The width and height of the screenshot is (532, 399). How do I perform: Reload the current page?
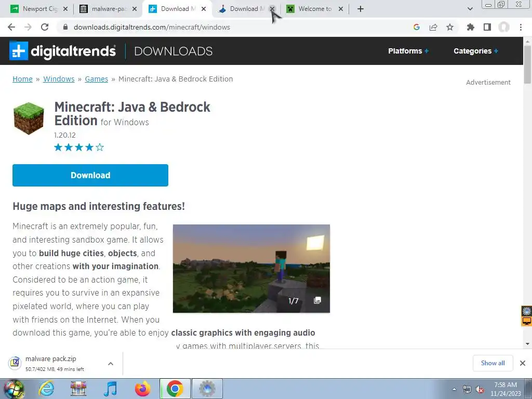(x=45, y=27)
